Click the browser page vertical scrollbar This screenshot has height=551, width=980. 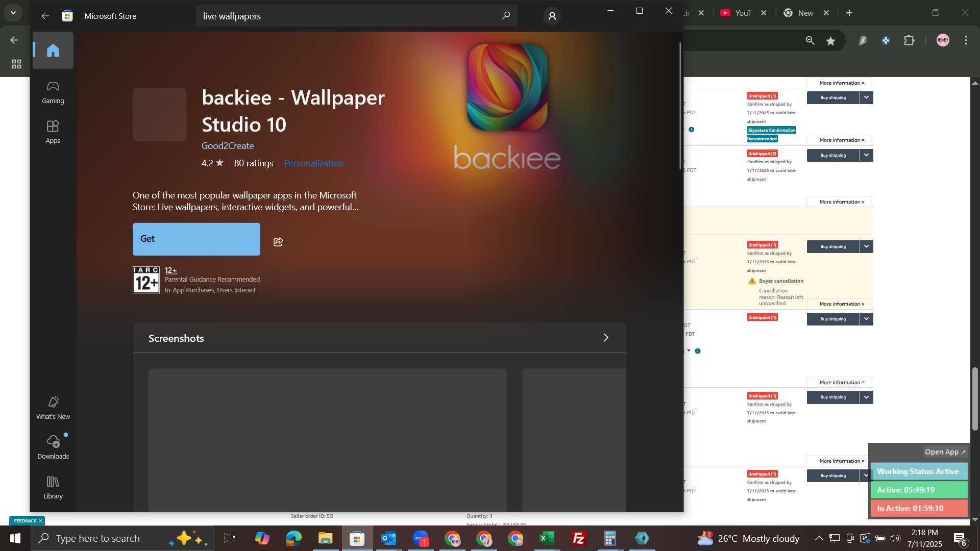pyautogui.click(x=975, y=398)
